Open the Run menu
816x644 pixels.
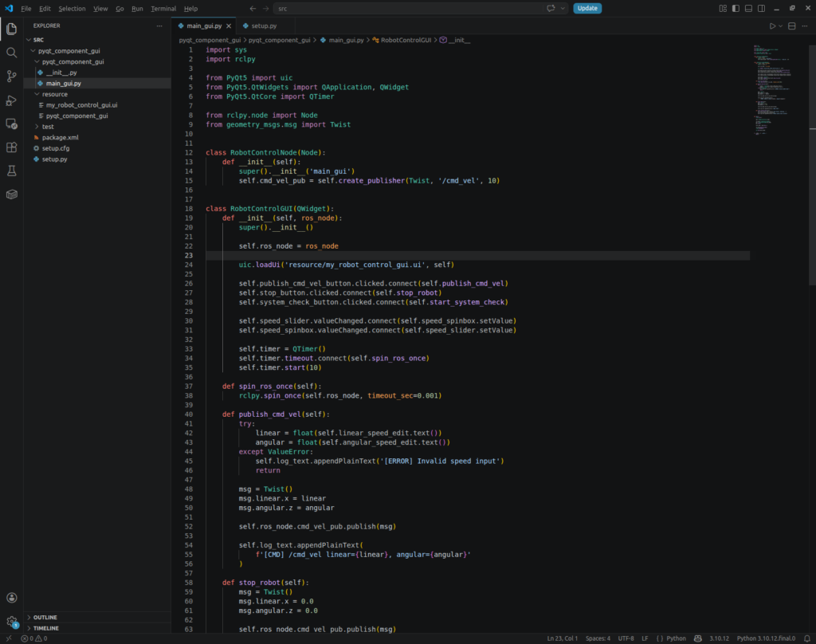point(137,8)
